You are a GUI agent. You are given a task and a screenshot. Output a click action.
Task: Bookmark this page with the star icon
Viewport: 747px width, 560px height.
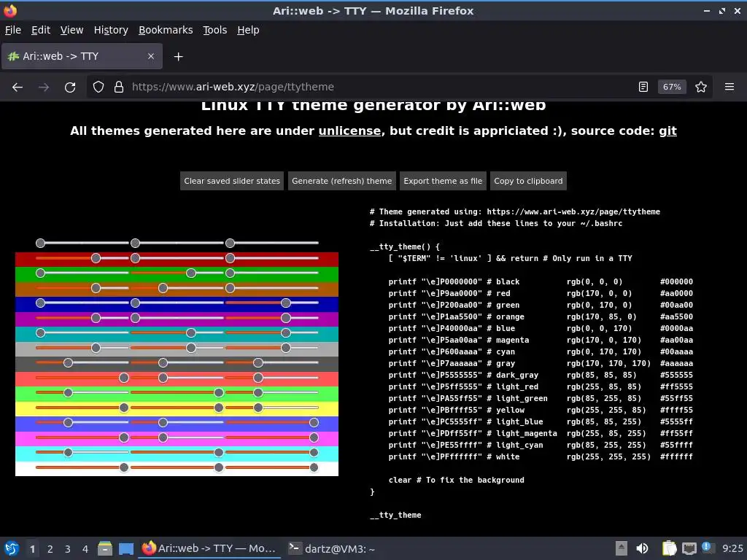point(701,87)
